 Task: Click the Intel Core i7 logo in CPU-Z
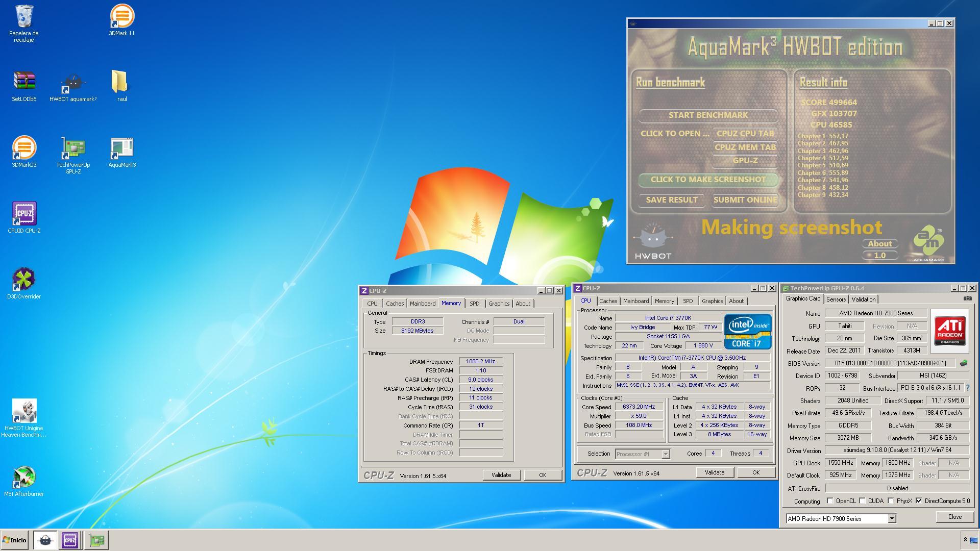747,331
